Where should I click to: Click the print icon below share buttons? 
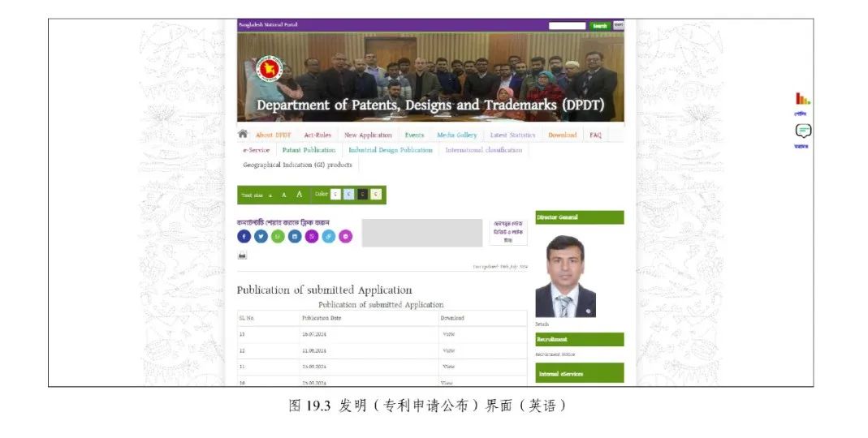coord(242,255)
